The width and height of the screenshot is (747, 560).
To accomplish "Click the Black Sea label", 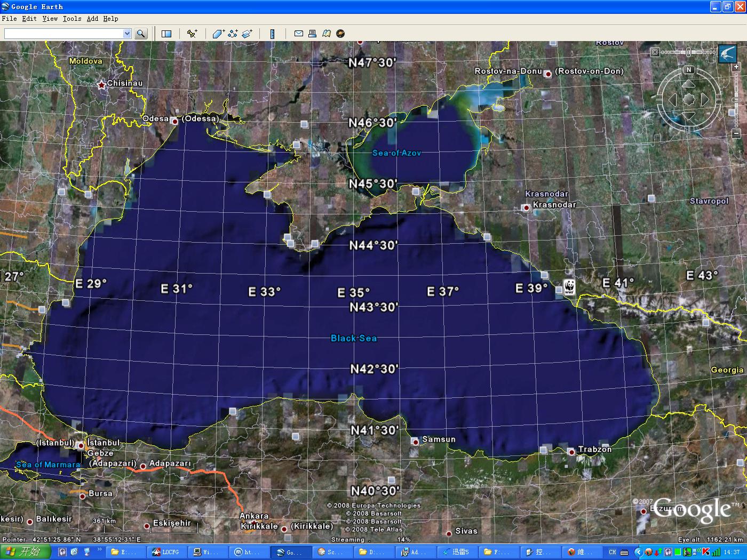I will [x=354, y=338].
